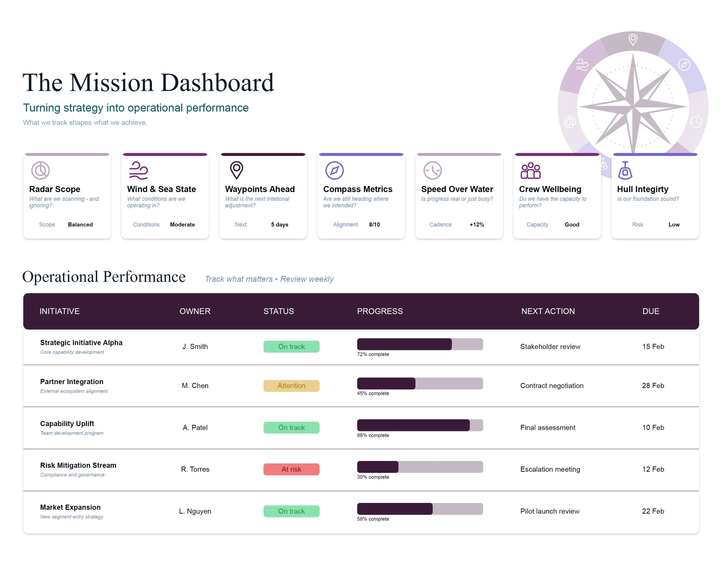This screenshot has width=728, height=582.
Task: Click the 30% complete progress bar
Action: (420, 467)
